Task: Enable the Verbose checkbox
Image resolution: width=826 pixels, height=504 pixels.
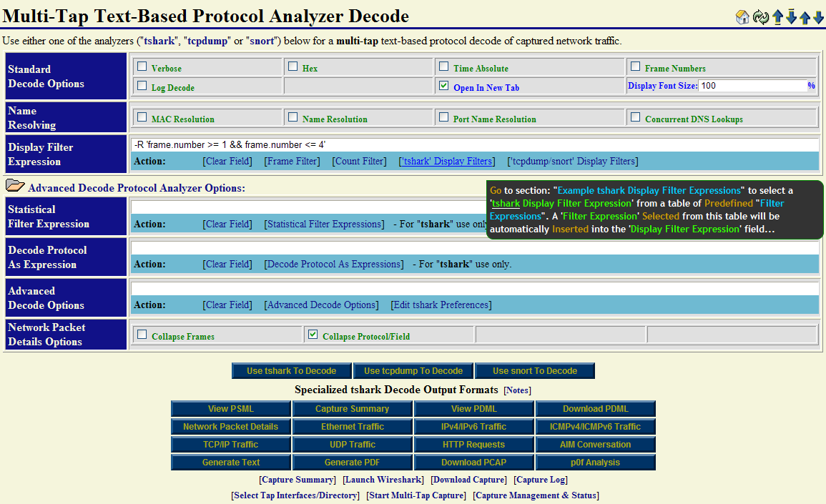Action: coord(142,66)
